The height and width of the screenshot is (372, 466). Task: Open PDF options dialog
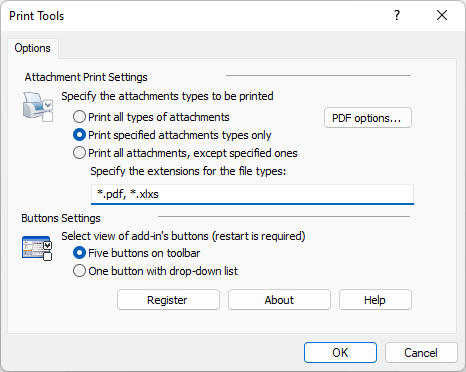pos(368,118)
